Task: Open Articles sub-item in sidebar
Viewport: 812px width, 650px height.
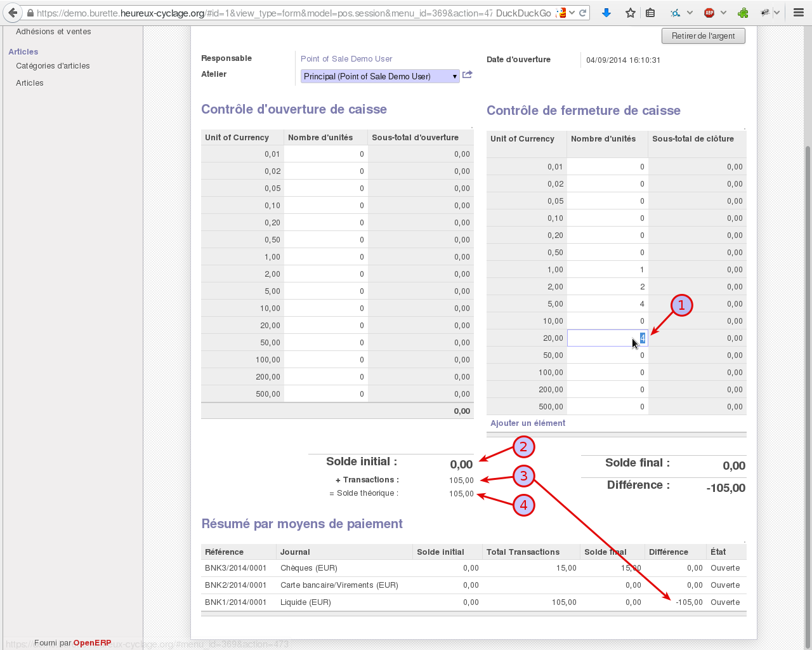Action: (30, 83)
